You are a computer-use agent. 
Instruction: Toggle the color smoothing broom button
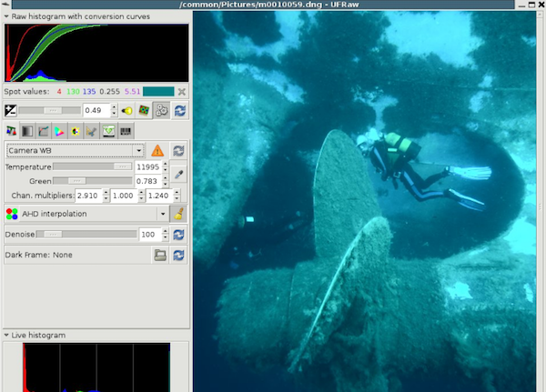pos(178,214)
